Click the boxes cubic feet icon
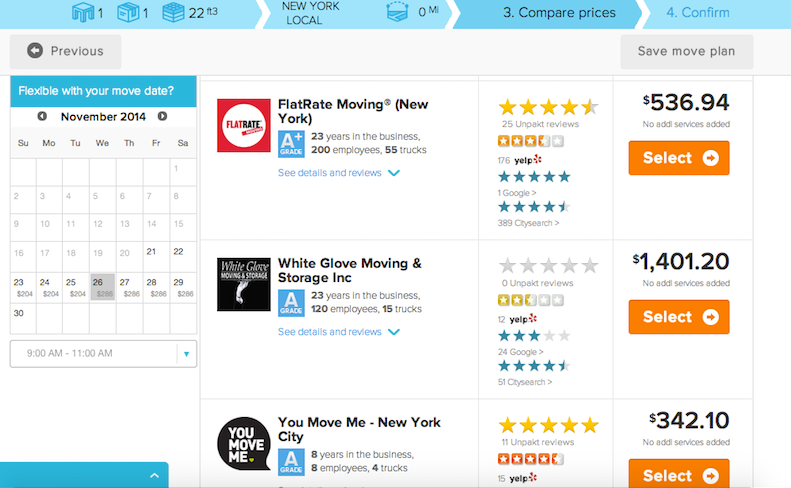Image resolution: width=791 pixels, height=488 pixels. point(173,13)
